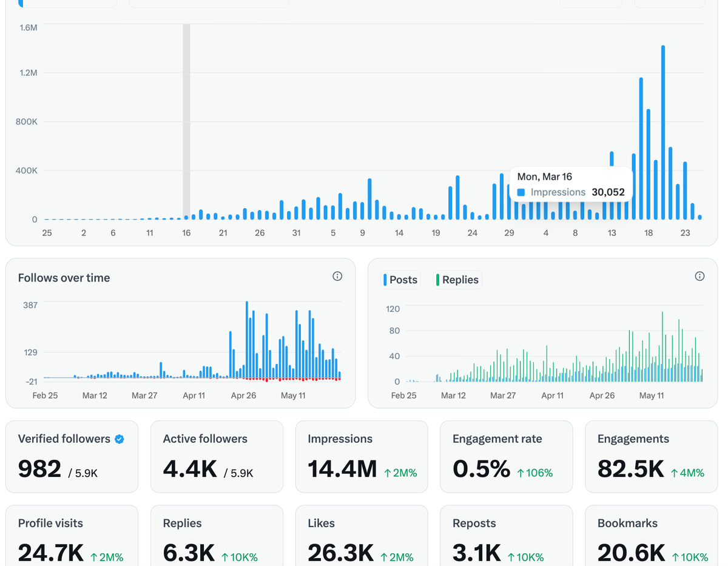Toggle the Replies series in chart
The height and width of the screenshot is (566, 728).
coord(457,280)
